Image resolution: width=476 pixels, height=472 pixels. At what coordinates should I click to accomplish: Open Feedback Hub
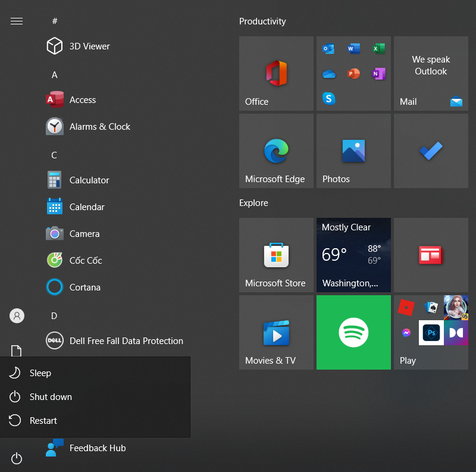(115, 448)
